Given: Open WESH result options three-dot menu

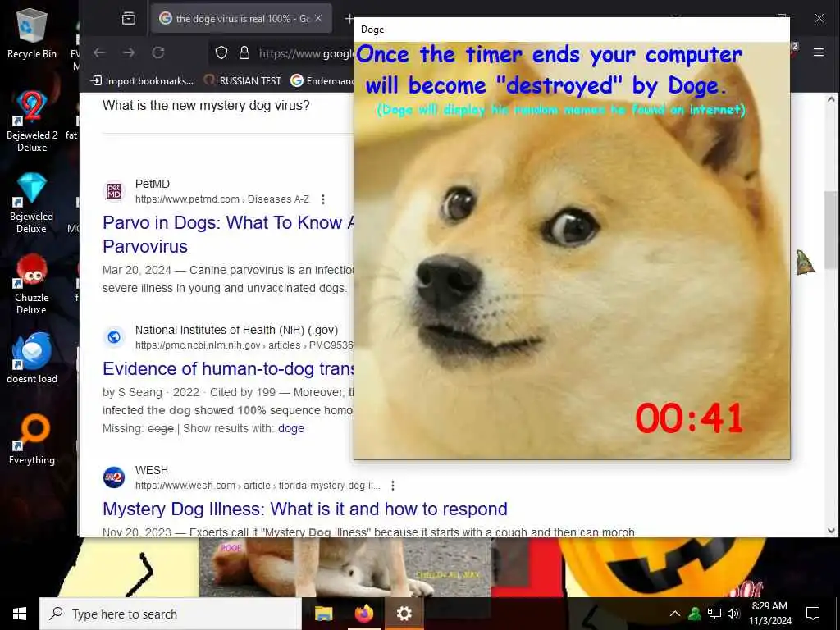Looking at the screenshot, I should tap(393, 486).
